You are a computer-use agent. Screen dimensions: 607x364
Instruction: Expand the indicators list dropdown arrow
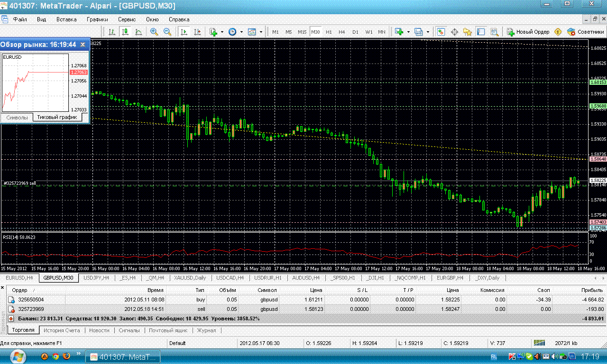[x=222, y=32]
